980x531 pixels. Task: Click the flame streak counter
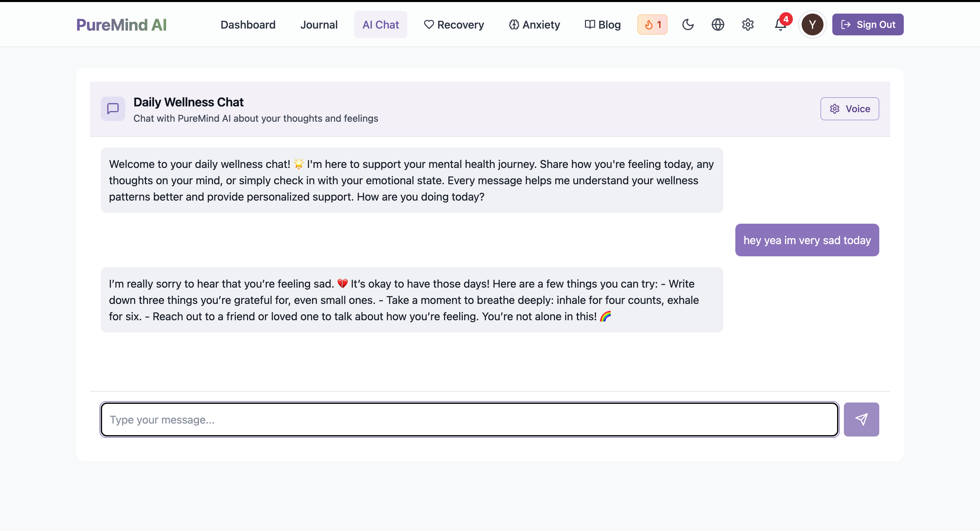652,25
